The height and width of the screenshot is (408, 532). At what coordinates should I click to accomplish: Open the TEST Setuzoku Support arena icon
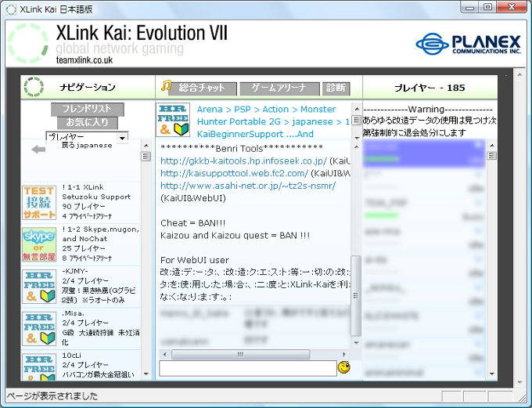tap(38, 201)
